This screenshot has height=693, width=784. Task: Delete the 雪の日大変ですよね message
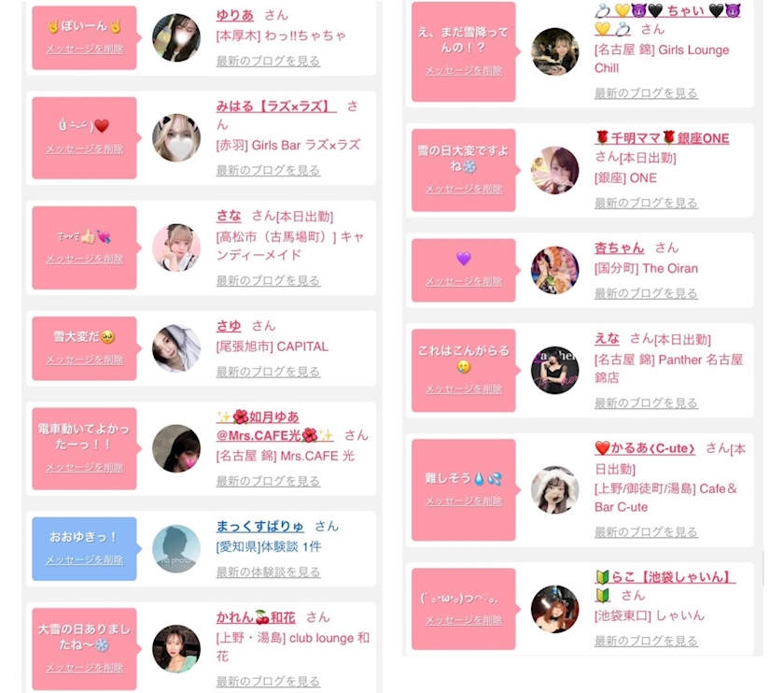click(464, 189)
